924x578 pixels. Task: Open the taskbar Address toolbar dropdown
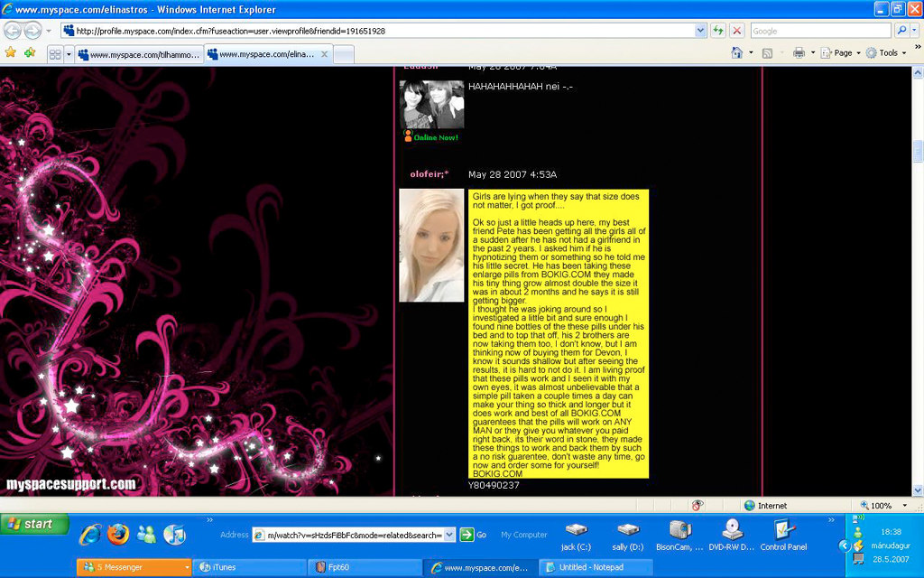(x=449, y=535)
